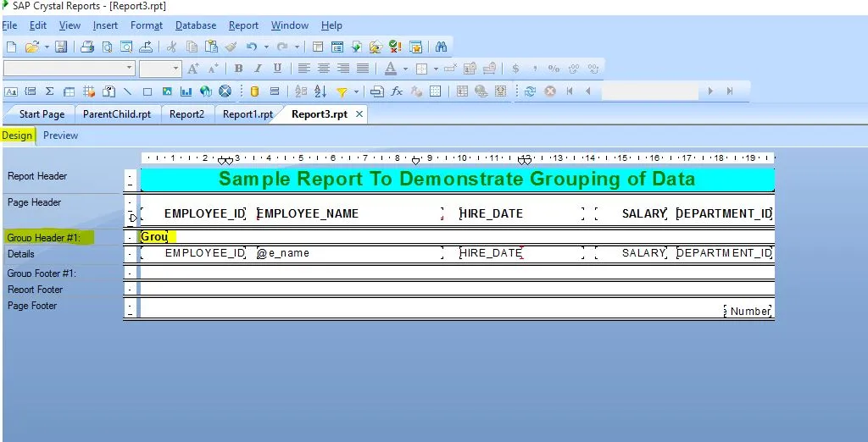This screenshot has width=868, height=442.
Task: Click the New report icon
Action: click(x=10, y=47)
